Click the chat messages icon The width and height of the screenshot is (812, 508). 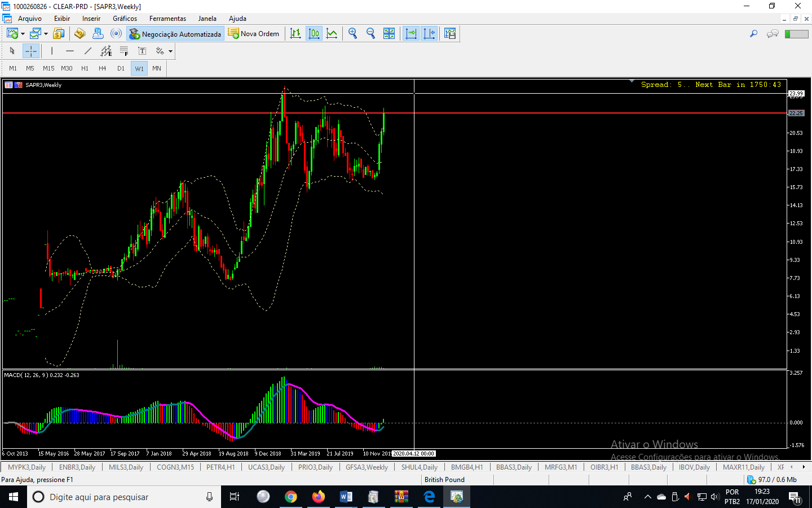773,34
